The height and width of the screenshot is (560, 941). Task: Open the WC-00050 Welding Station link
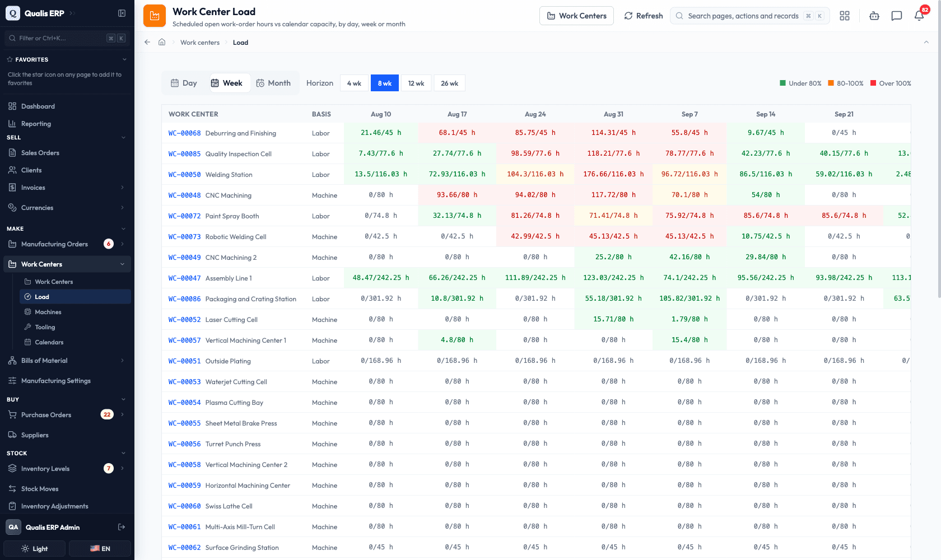click(184, 175)
